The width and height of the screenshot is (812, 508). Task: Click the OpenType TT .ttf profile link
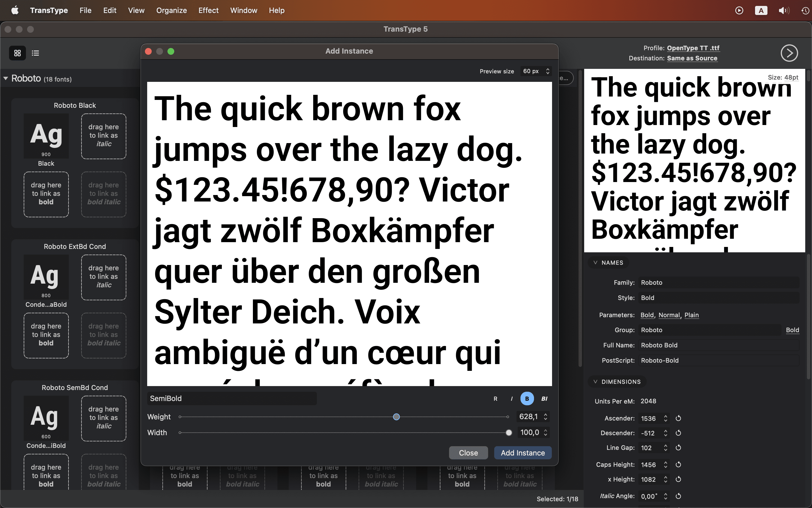(693, 48)
